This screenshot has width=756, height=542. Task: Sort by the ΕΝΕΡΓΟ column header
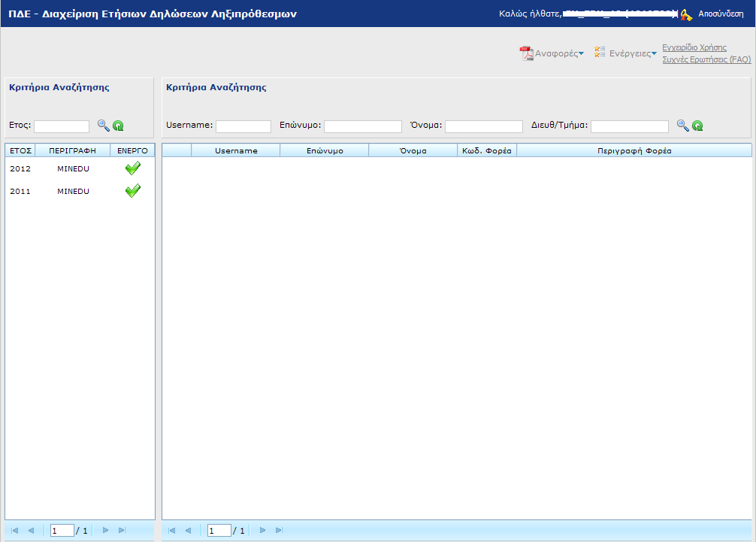click(x=132, y=150)
